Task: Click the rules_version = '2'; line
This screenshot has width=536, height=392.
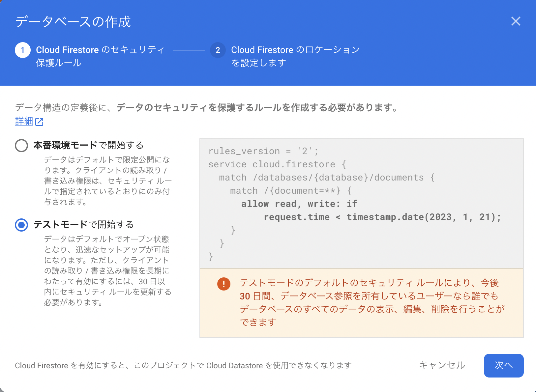Action: point(263,151)
